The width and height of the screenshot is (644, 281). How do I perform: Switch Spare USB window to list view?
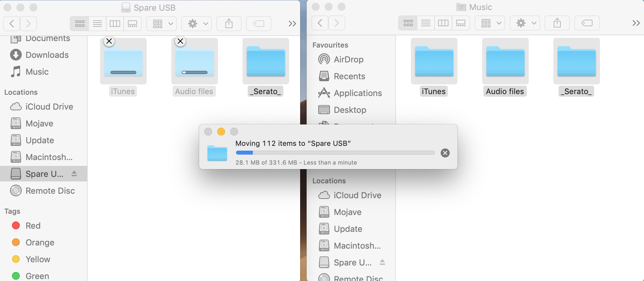[x=97, y=24]
